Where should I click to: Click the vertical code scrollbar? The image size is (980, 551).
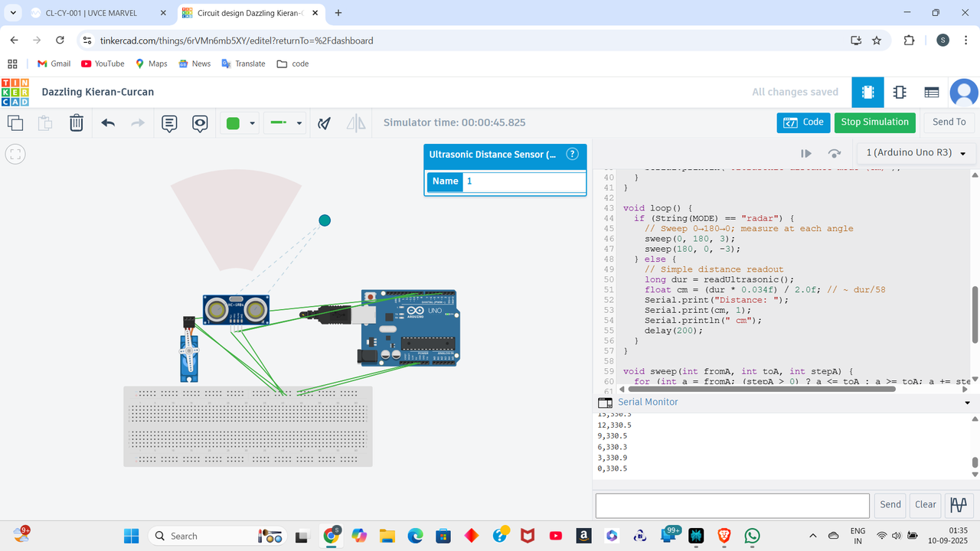coord(975,314)
